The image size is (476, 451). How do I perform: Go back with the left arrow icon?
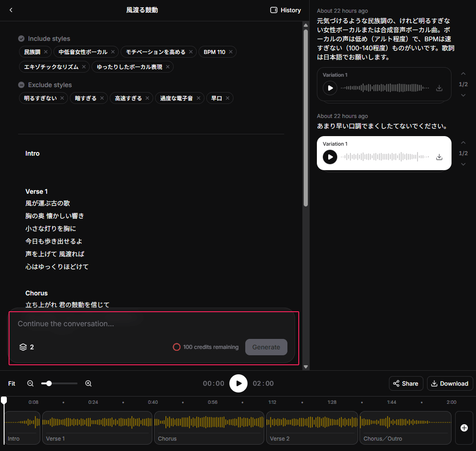tap(11, 10)
